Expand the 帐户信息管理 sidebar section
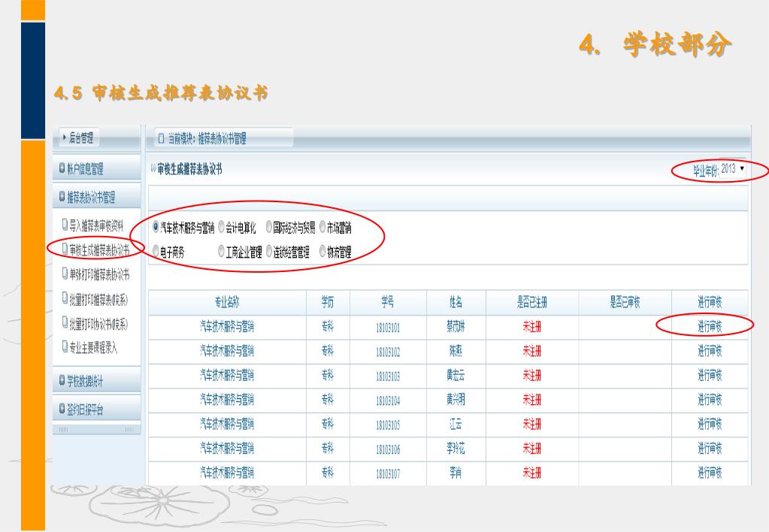This screenshot has height=532, width=769. 97,168
